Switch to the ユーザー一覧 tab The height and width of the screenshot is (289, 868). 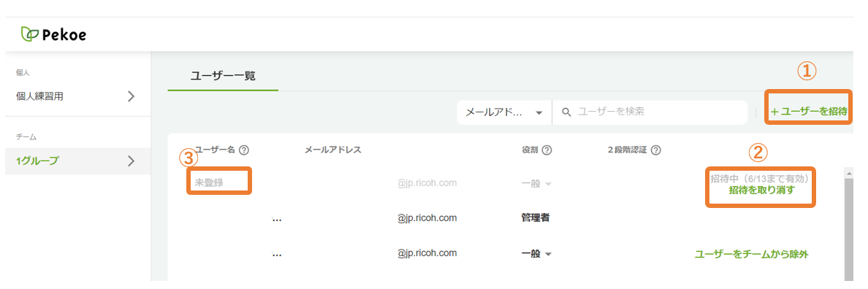pos(223,76)
